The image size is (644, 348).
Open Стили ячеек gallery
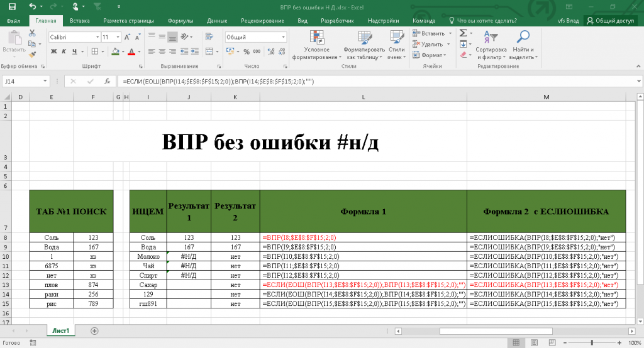tap(397, 45)
